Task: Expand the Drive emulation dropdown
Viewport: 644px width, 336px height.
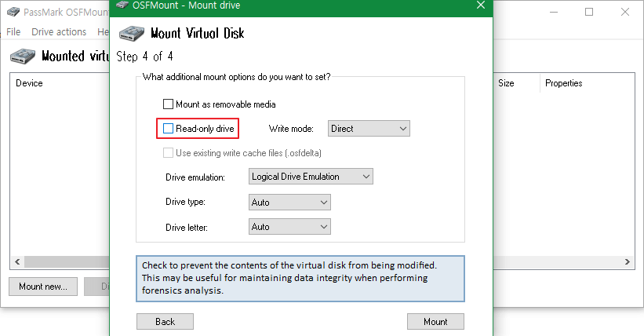Action: [311, 177]
